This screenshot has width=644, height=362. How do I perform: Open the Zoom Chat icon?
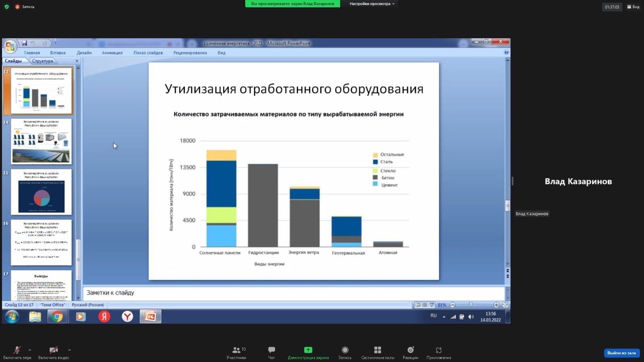point(271,350)
